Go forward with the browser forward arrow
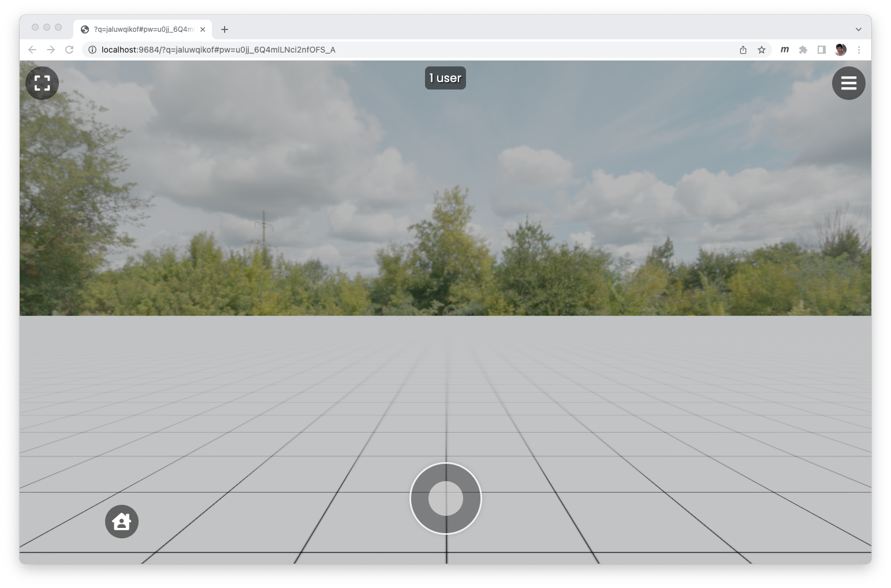891x588 pixels. (x=51, y=50)
